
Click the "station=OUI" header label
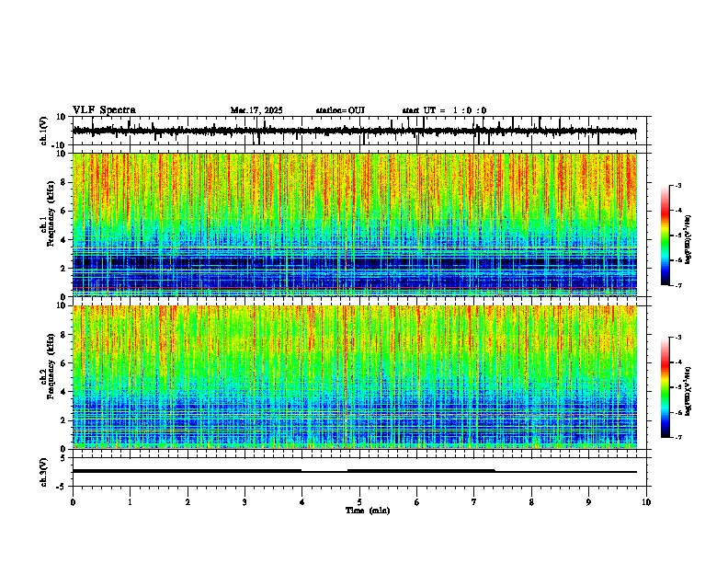[x=340, y=110]
